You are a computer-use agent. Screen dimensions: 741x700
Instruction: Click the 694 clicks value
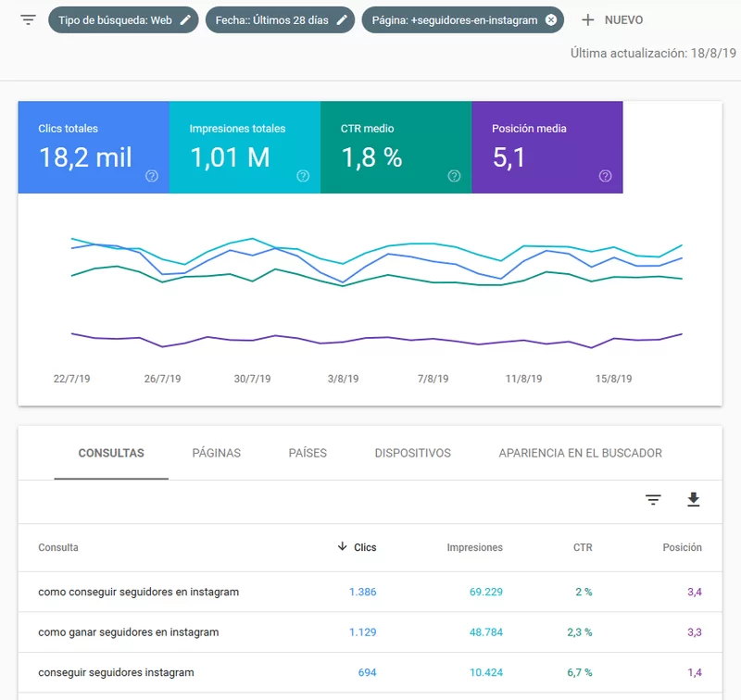[x=367, y=672]
